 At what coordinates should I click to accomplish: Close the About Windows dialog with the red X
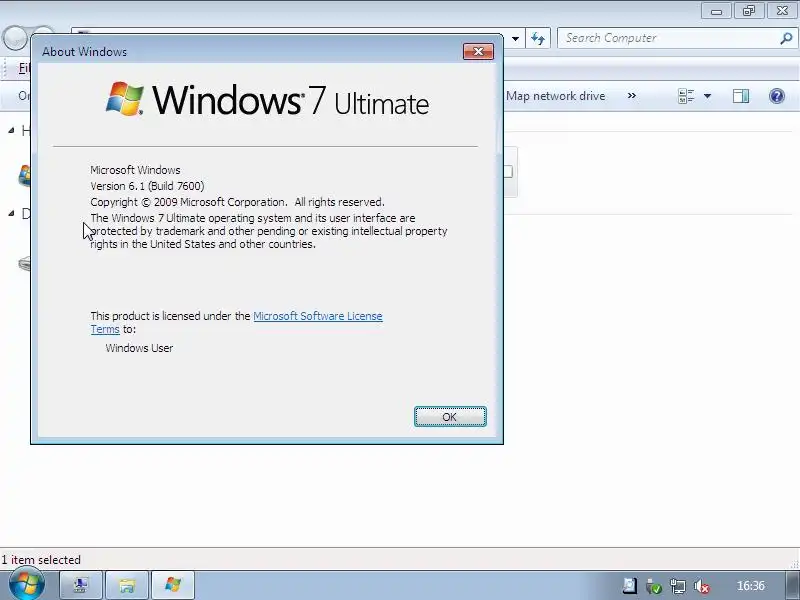478,51
